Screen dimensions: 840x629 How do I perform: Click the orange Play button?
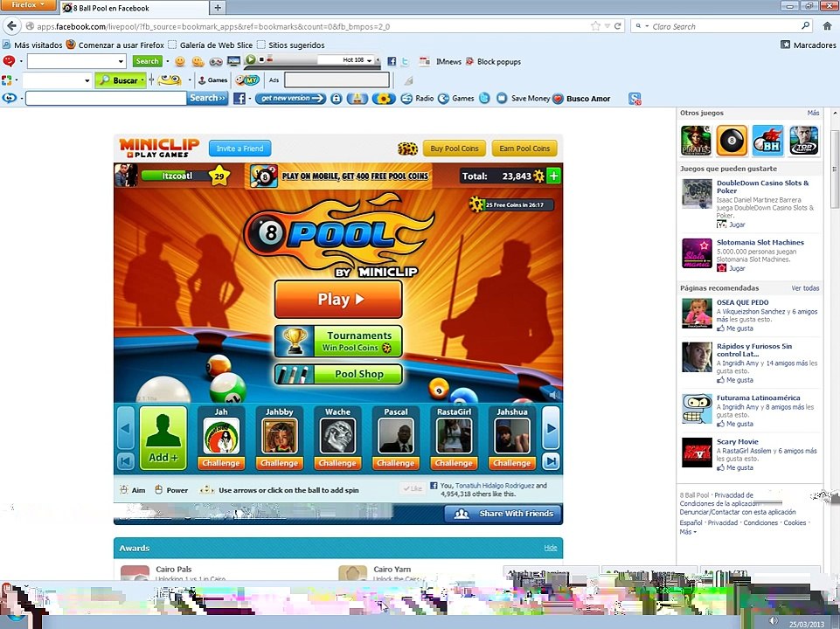[338, 300]
